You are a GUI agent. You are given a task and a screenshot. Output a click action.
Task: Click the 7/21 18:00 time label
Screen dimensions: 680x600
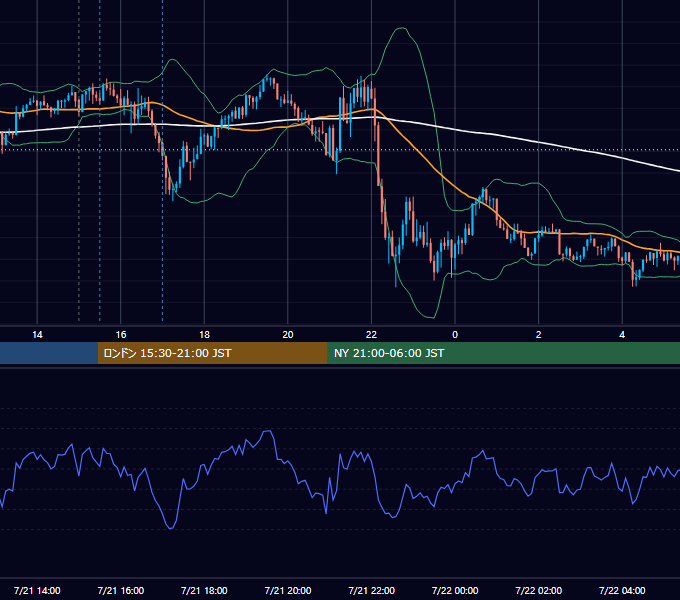click(x=204, y=590)
